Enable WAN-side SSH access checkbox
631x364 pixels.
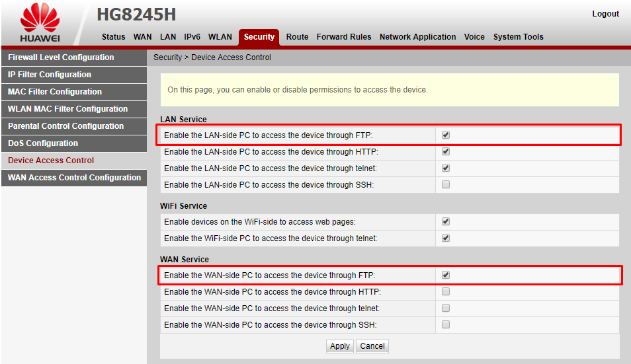pyautogui.click(x=446, y=324)
